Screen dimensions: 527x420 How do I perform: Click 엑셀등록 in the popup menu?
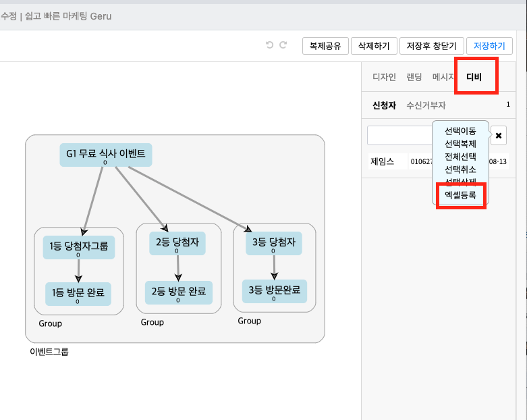click(x=460, y=195)
